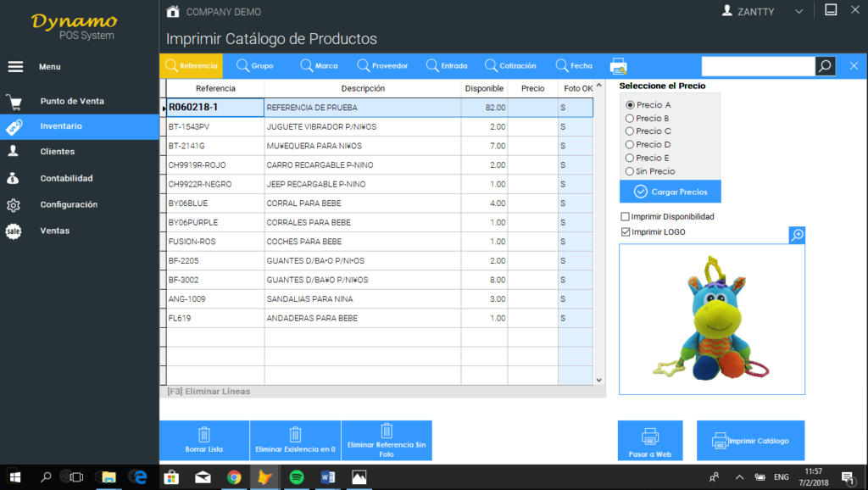Click the printer icon in the search toolbar
The width and height of the screenshot is (868, 490).
click(x=618, y=65)
